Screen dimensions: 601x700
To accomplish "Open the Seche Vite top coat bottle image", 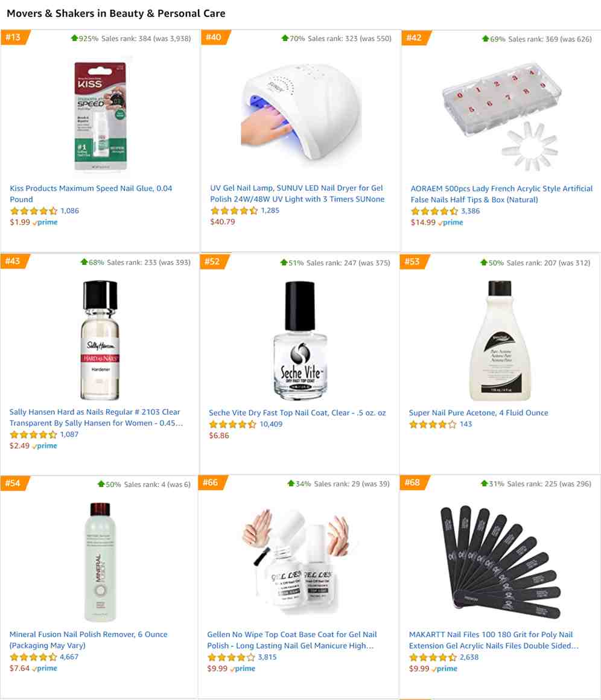I will coord(300,340).
